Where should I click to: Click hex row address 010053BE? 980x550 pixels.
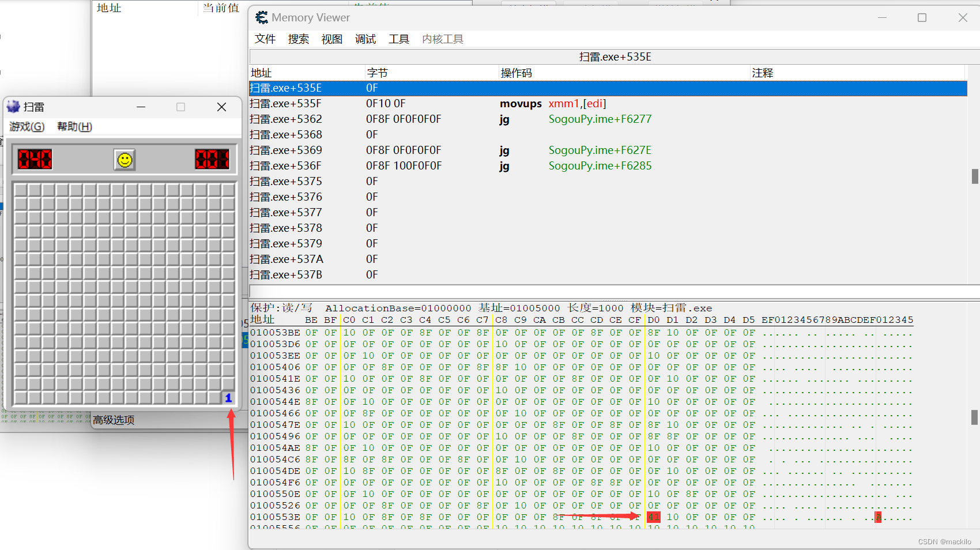[x=275, y=333]
